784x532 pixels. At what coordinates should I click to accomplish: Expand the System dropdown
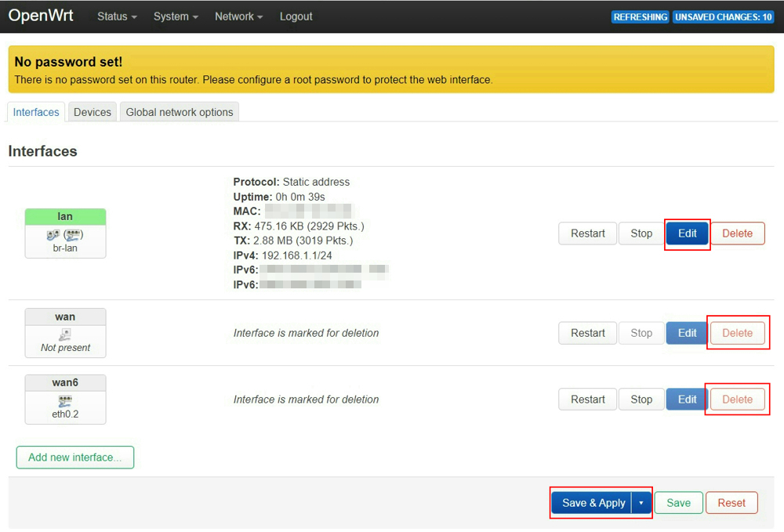[x=175, y=16]
